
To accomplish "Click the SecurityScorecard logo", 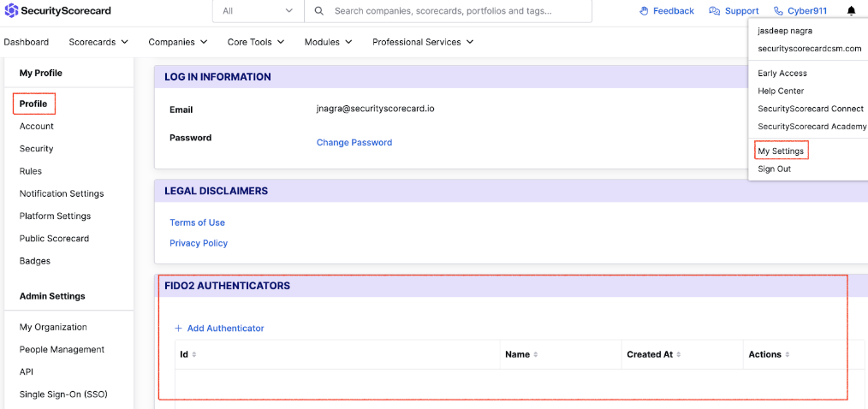I will (x=57, y=10).
